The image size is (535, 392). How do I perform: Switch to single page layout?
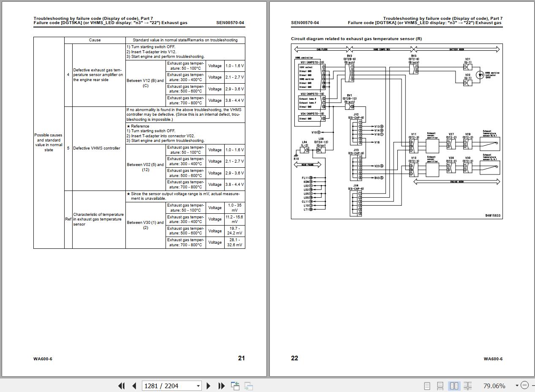(x=427, y=386)
